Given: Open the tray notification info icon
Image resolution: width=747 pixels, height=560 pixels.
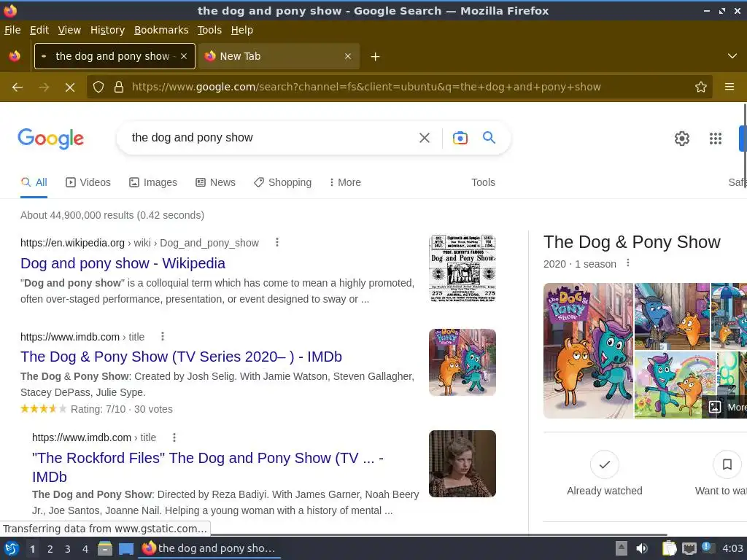Looking at the screenshot, I should click(x=707, y=548).
